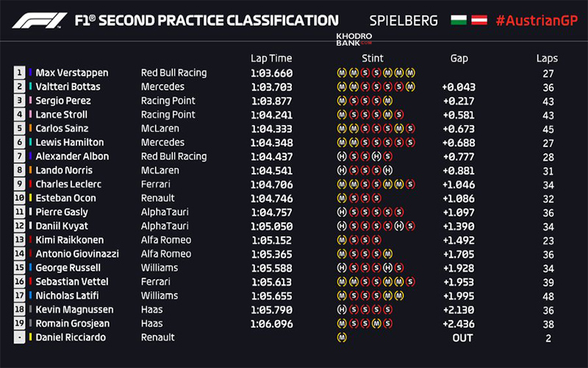Click the red-white-red Austrian flag icon

[x=478, y=20]
